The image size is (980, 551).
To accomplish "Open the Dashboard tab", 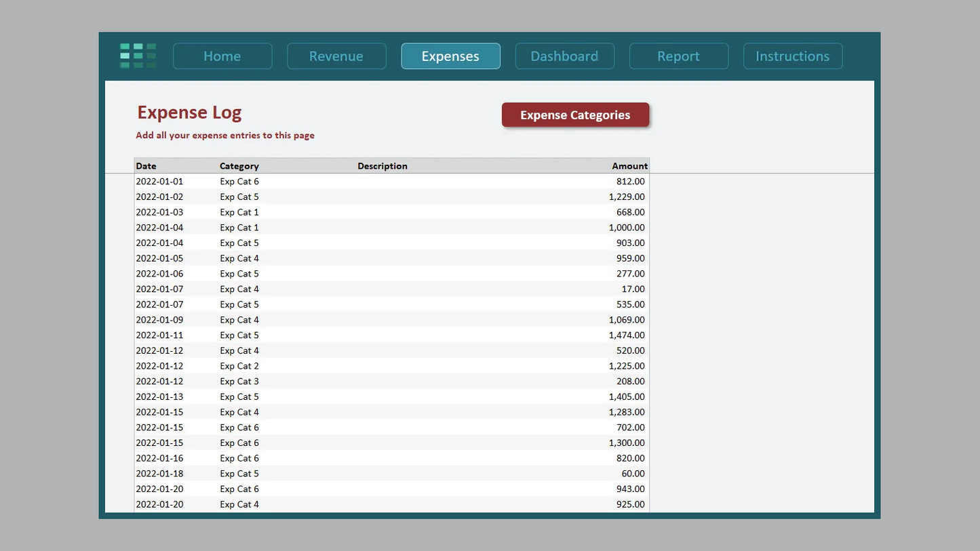I will coord(564,56).
